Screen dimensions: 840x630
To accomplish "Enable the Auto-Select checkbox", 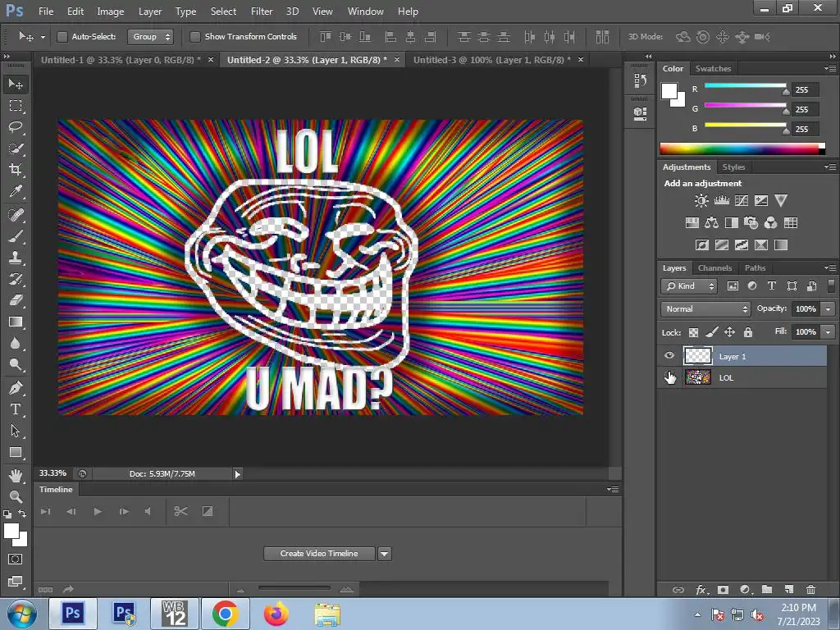I will (62, 36).
